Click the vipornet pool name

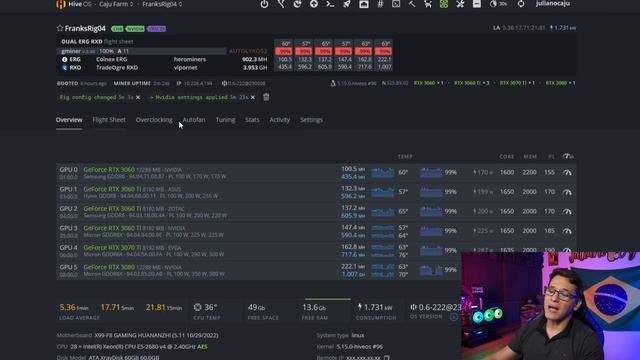pyautogui.click(x=186, y=67)
